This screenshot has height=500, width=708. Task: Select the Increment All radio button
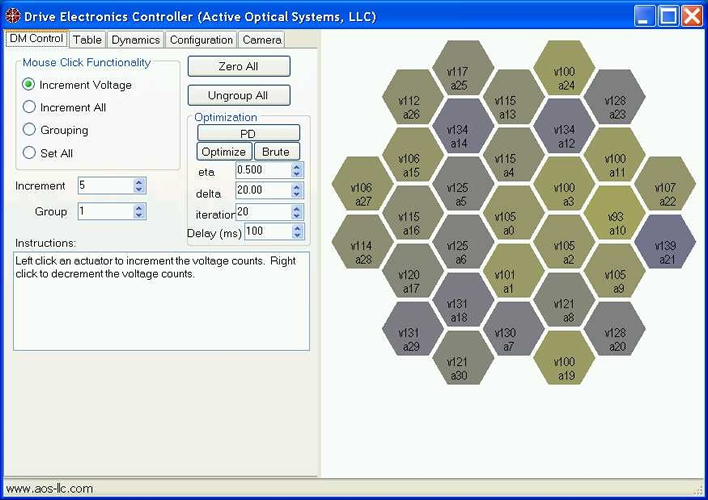[x=29, y=107]
